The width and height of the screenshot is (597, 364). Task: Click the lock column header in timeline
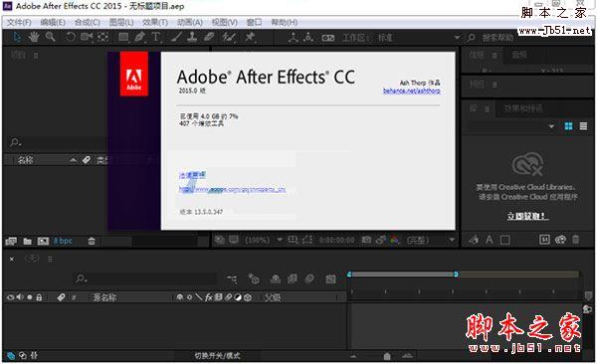(39, 297)
